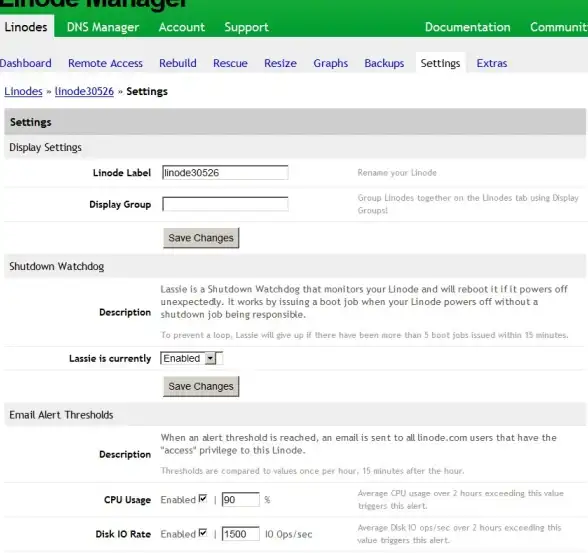Toggle the Disk IO Rate Enabled checkbox
Viewport: 588px width, 553px height.
tap(203, 533)
